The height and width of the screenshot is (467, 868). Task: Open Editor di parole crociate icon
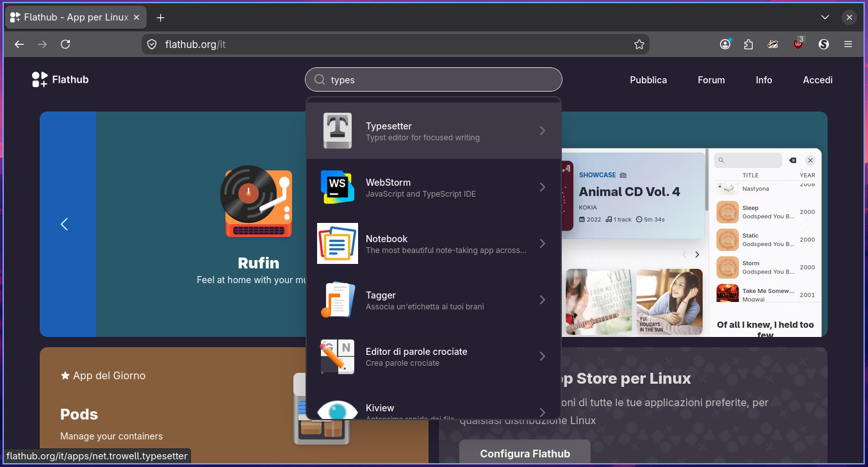coord(338,356)
